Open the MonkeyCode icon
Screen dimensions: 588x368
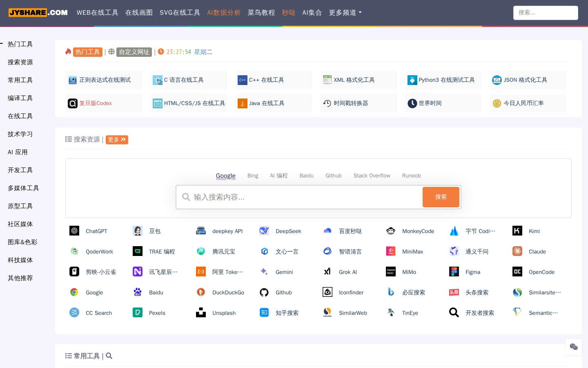(x=391, y=231)
